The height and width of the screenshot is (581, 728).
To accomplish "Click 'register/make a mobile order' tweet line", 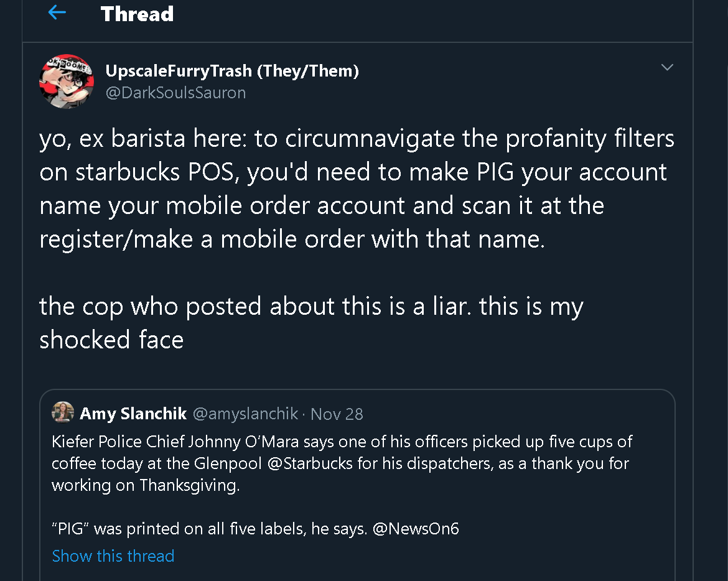I will pos(292,239).
